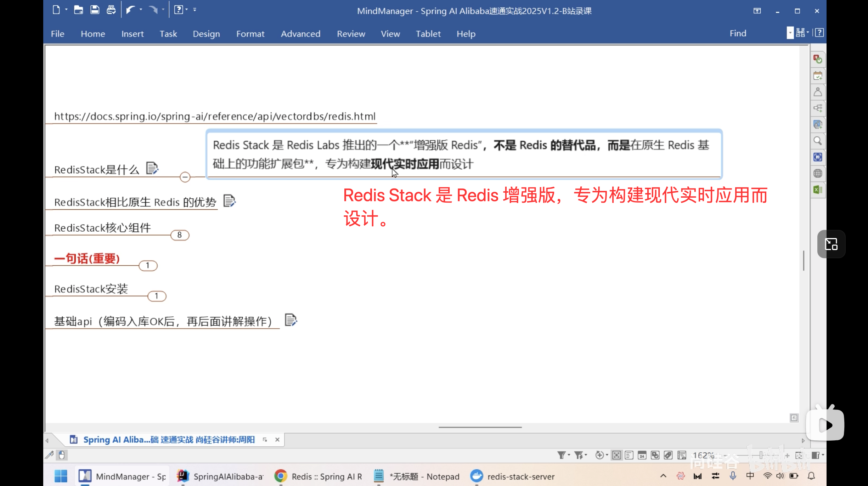Open the New document dropdown arrow
The height and width of the screenshot is (486, 868).
[66, 10]
